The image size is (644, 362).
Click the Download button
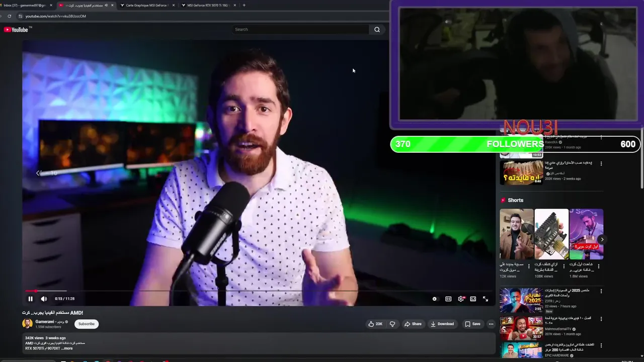(442, 324)
